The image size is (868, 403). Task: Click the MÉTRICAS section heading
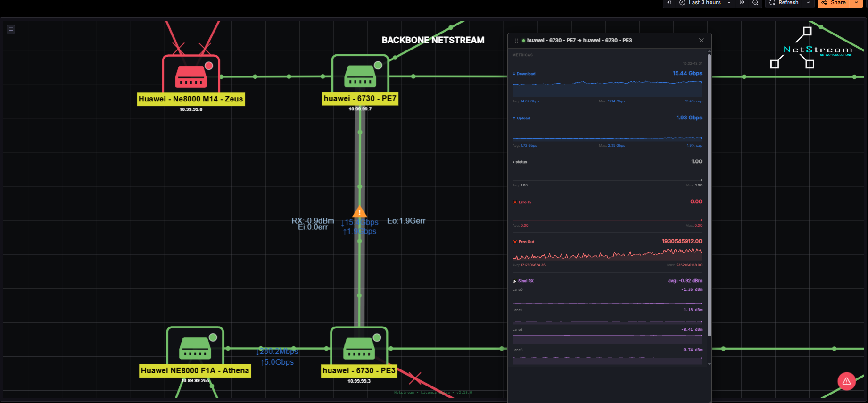pos(522,55)
